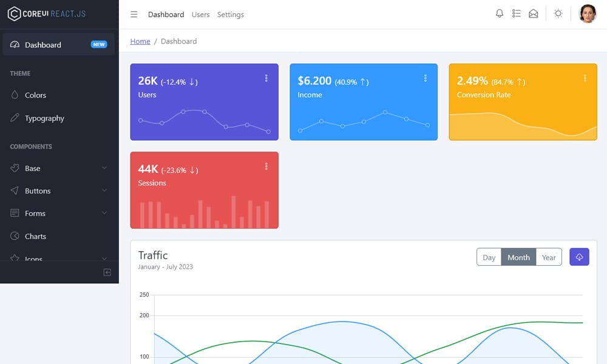Open the Dashboard tab in the header
The image size is (607, 364).
pyautogui.click(x=166, y=15)
